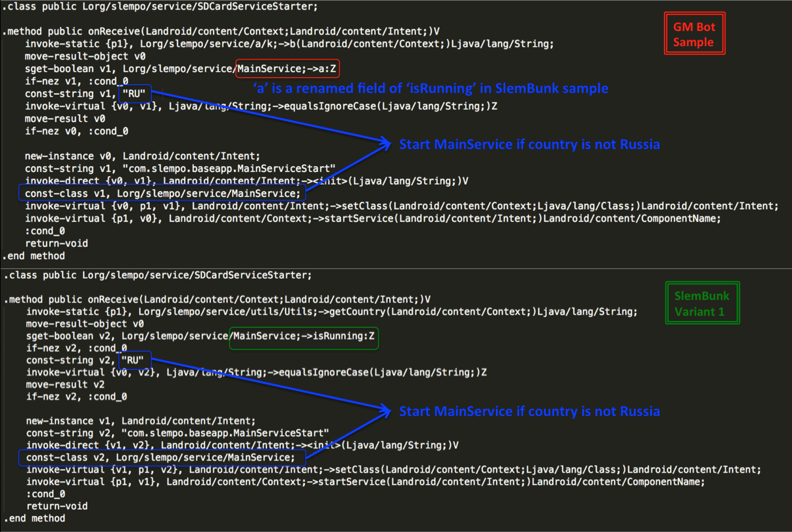The width and height of the screenshot is (792, 532).
Task: Click the const-class v1 MainService boxed line
Action: point(162,193)
